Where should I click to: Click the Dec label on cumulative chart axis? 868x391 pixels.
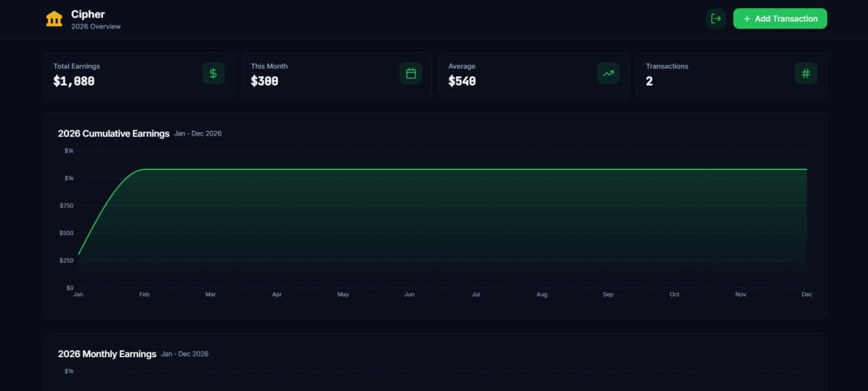point(806,295)
